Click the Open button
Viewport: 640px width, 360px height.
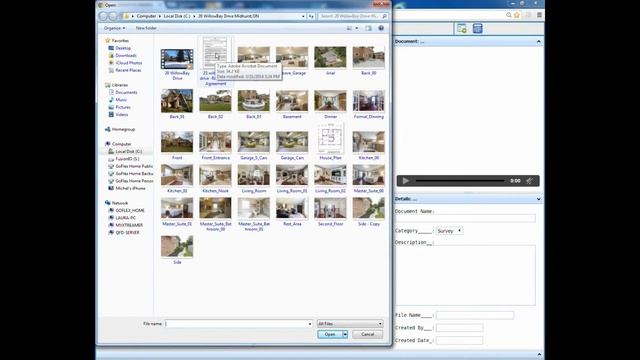pyautogui.click(x=330, y=334)
